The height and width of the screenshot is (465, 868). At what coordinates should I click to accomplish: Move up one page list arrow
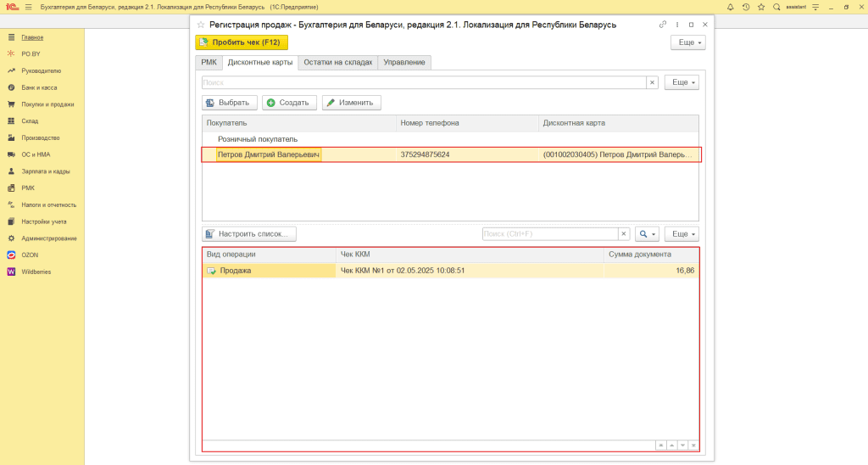[x=671, y=445]
